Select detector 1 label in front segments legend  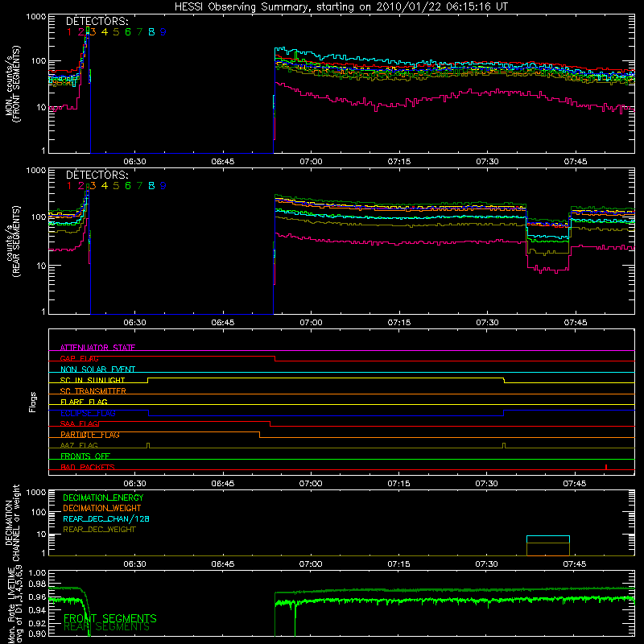[x=69, y=32]
